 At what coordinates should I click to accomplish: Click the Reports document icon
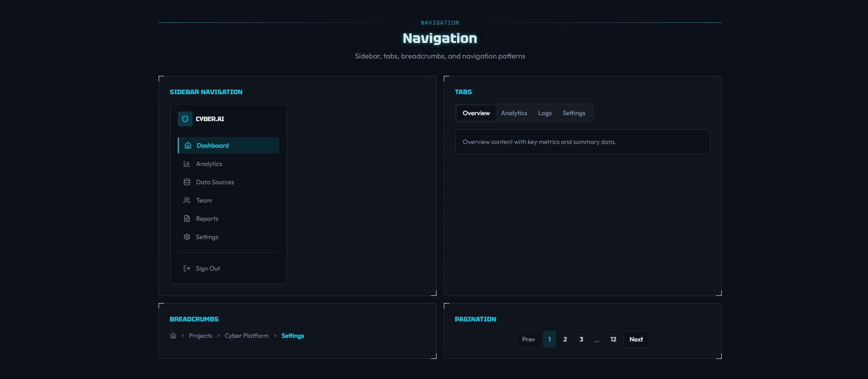pos(187,219)
